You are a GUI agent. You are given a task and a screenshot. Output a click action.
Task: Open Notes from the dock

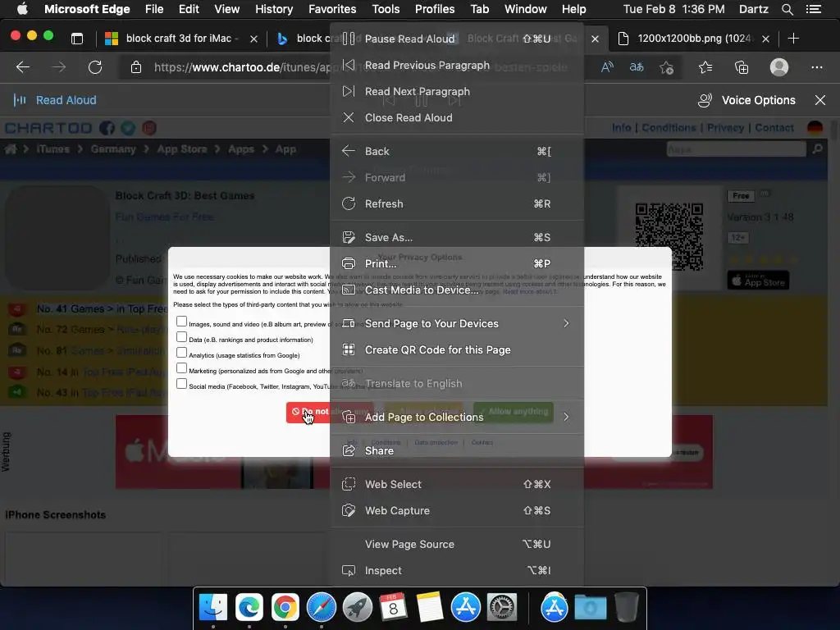pos(430,608)
